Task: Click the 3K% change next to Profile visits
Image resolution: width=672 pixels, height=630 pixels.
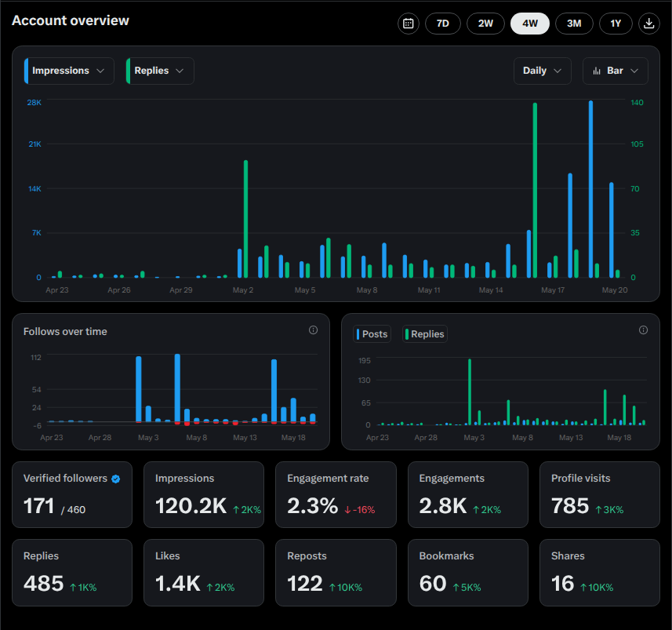Action: [609, 510]
